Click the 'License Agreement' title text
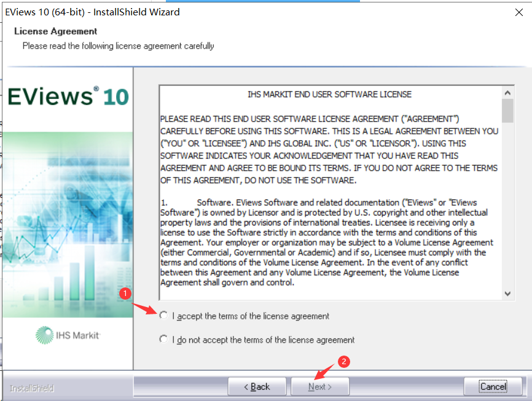 56,31
